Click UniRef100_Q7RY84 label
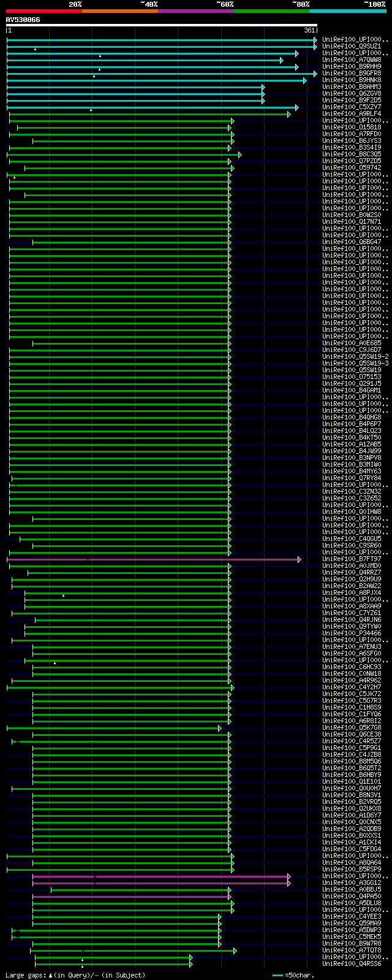Viewport: 392px width, 980px height. [x=352, y=478]
